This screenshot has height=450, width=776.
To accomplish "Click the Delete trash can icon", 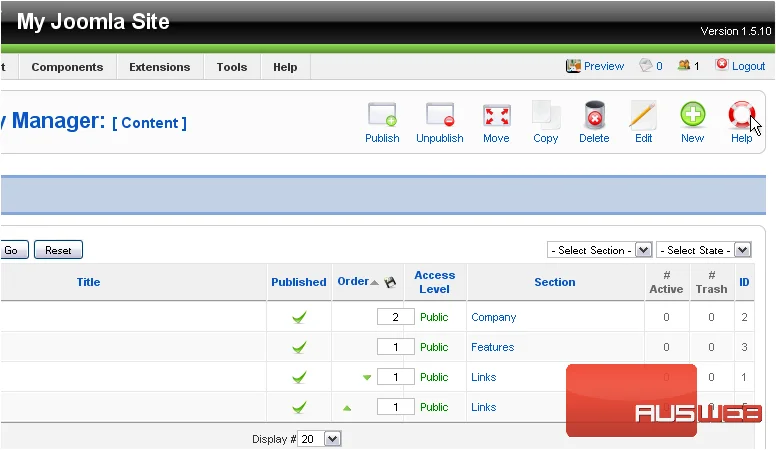I will (x=594, y=115).
